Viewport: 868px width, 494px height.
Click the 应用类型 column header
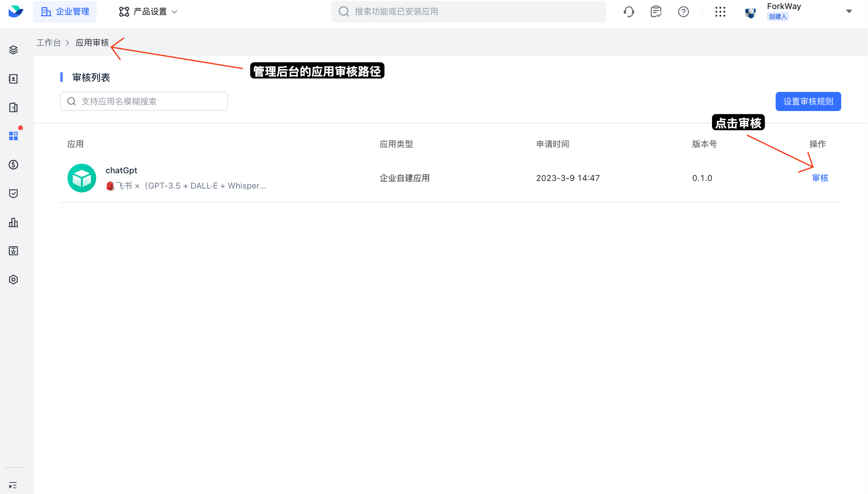(396, 144)
